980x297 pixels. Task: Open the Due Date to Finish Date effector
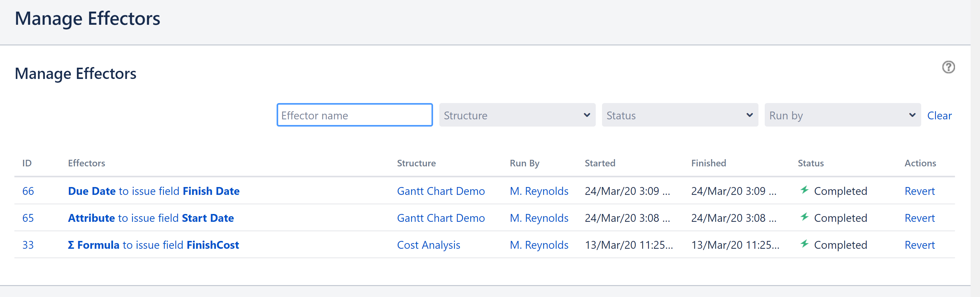click(154, 191)
